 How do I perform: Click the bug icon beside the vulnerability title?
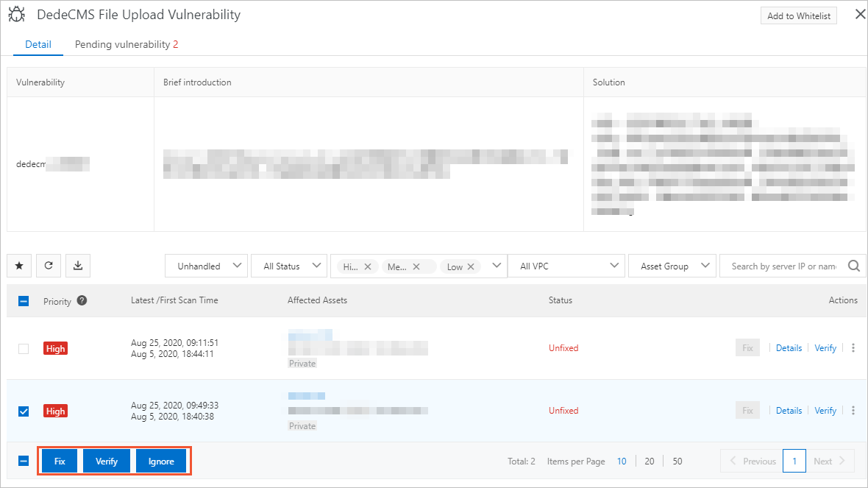[17, 15]
